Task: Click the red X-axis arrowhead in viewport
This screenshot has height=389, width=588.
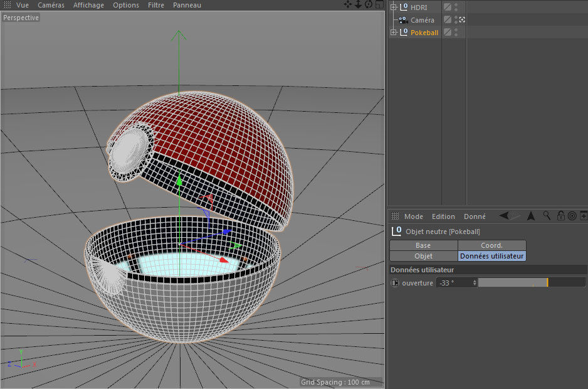Action: (x=224, y=260)
